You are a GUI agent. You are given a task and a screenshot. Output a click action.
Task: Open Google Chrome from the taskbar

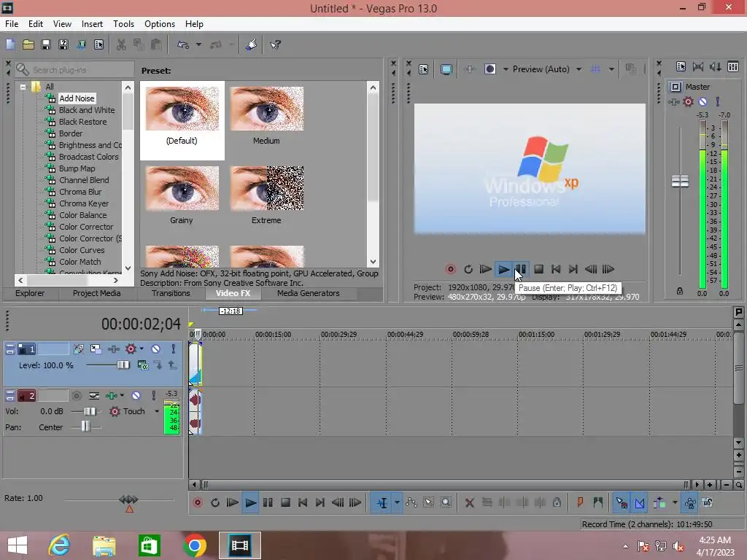[195, 545]
